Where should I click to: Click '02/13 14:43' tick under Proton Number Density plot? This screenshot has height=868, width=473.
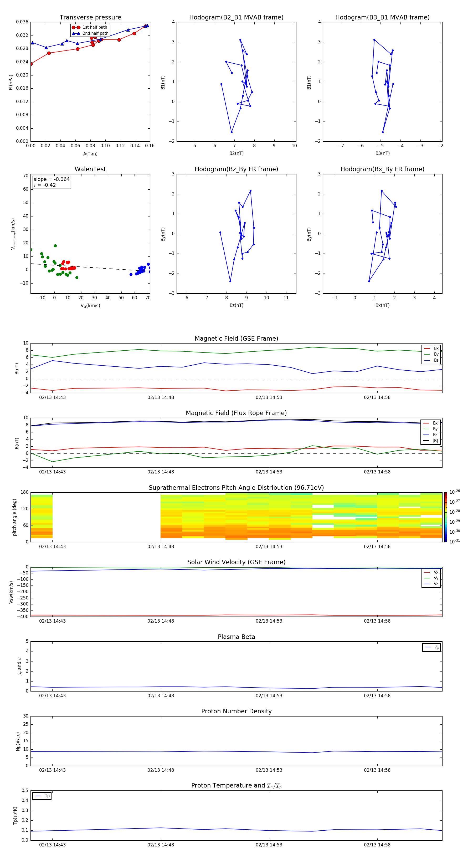pos(53,770)
